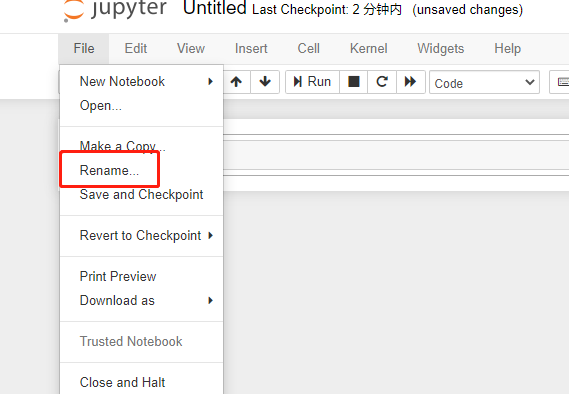The height and width of the screenshot is (394, 569).
Task: Open the Kernel menu
Action: (x=368, y=49)
